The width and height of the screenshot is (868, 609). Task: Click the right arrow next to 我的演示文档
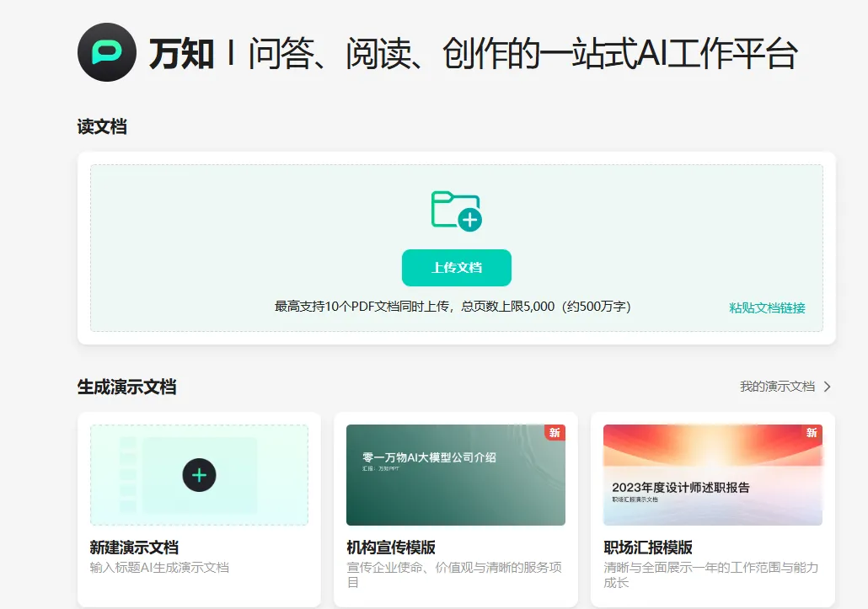click(826, 386)
